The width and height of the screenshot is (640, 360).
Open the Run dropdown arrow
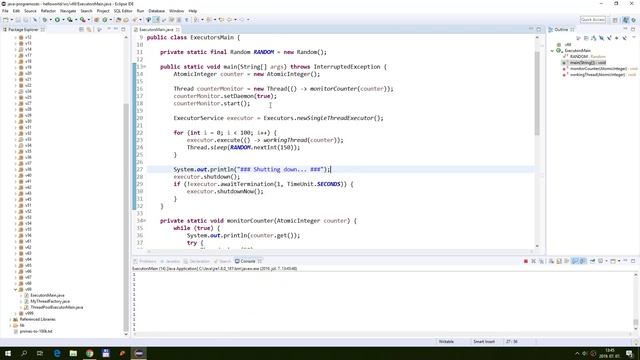tap(63, 20)
